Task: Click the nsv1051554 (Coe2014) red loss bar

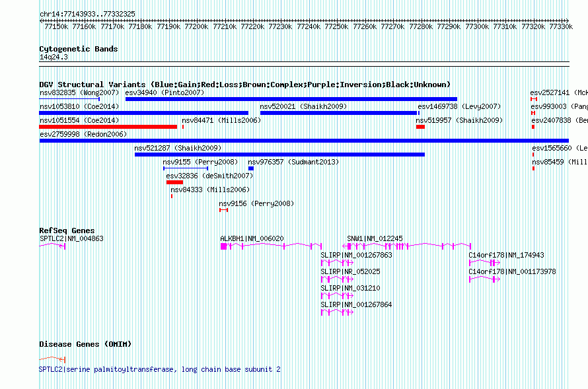Action: tap(108, 127)
